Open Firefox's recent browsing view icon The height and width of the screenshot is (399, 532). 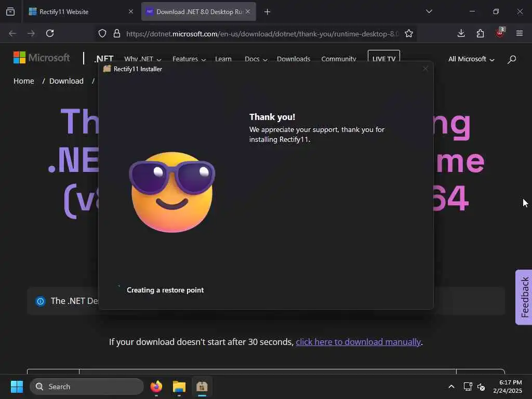10,11
